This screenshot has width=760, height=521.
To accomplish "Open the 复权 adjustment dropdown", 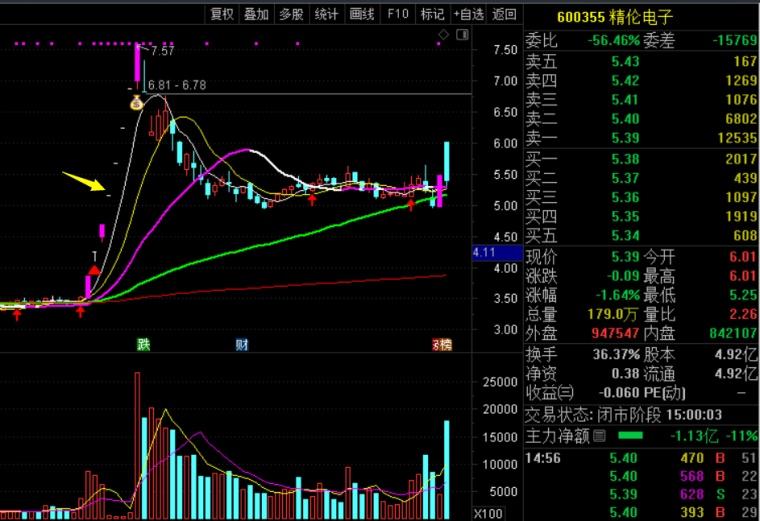I will [x=221, y=13].
